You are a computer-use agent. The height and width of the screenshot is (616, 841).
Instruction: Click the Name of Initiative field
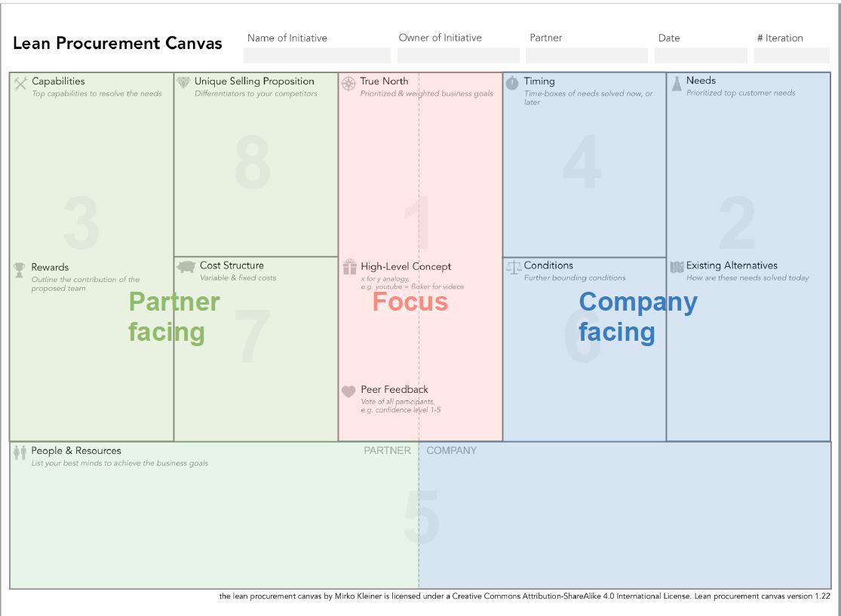(x=317, y=56)
